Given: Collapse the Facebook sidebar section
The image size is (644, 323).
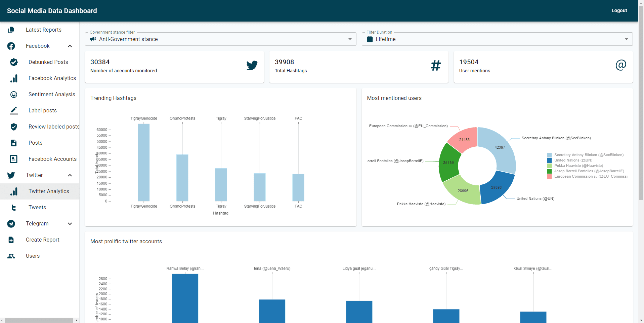Looking at the screenshot, I should 70,46.
